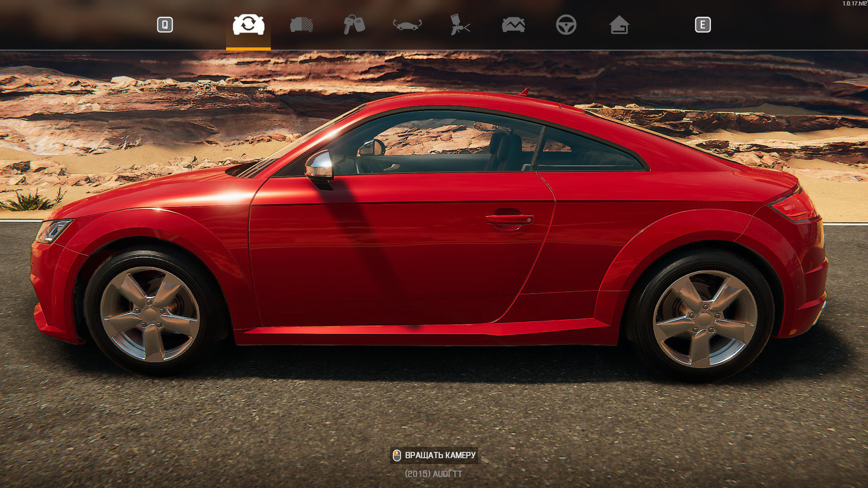Open the half-checkered car body icon

pos(301,25)
